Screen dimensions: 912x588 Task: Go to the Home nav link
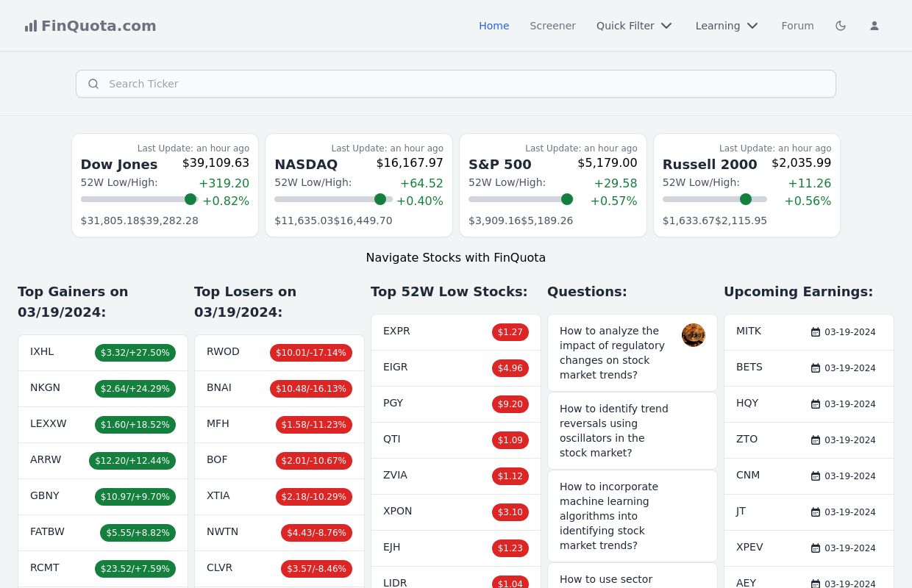(x=494, y=26)
